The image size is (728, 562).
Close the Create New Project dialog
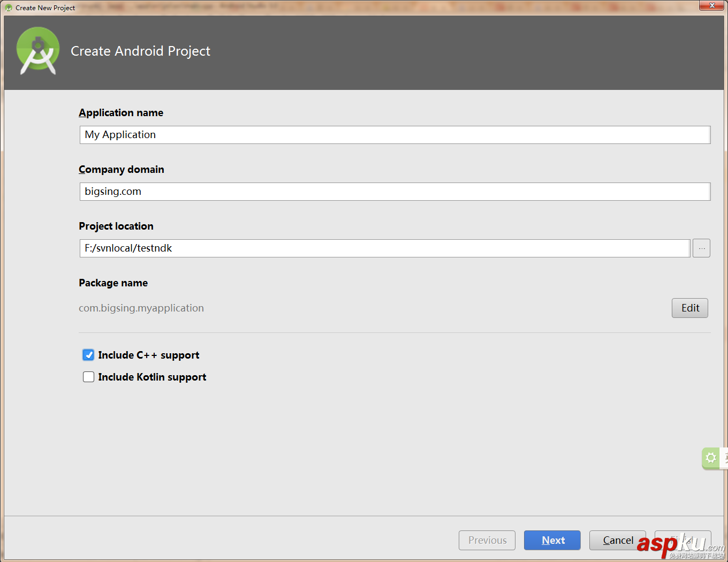pyautogui.click(x=711, y=6)
